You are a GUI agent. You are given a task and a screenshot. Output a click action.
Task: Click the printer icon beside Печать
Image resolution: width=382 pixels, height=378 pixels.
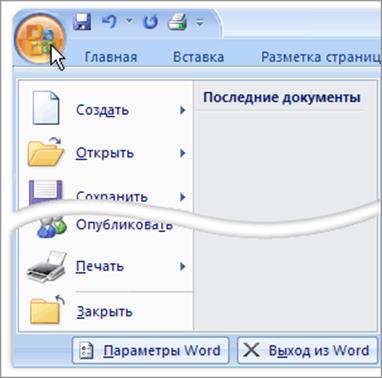point(47,266)
